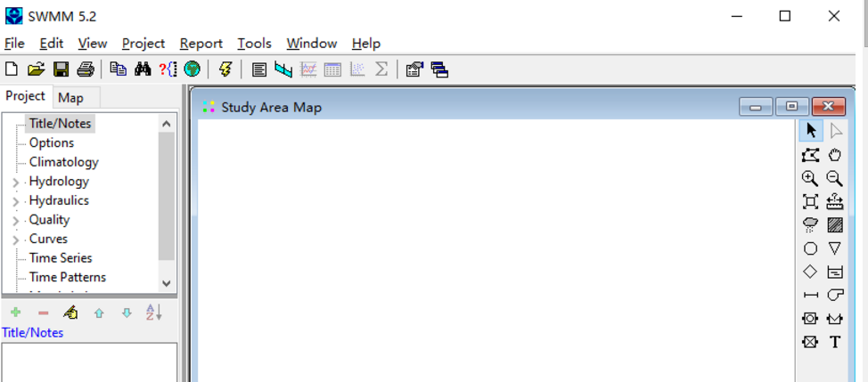Choose the Select Object arrow tool

tap(811, 131)
